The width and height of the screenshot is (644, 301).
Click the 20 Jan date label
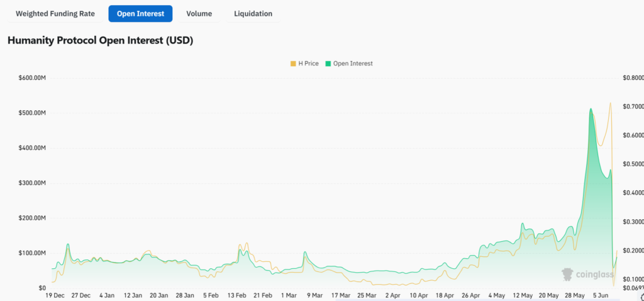point(158,295)
